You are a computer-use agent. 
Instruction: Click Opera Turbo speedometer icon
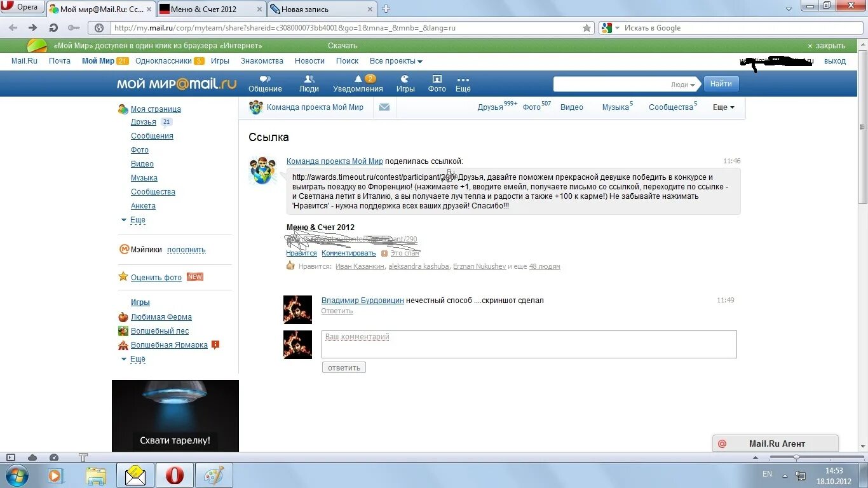click(54, 457)
